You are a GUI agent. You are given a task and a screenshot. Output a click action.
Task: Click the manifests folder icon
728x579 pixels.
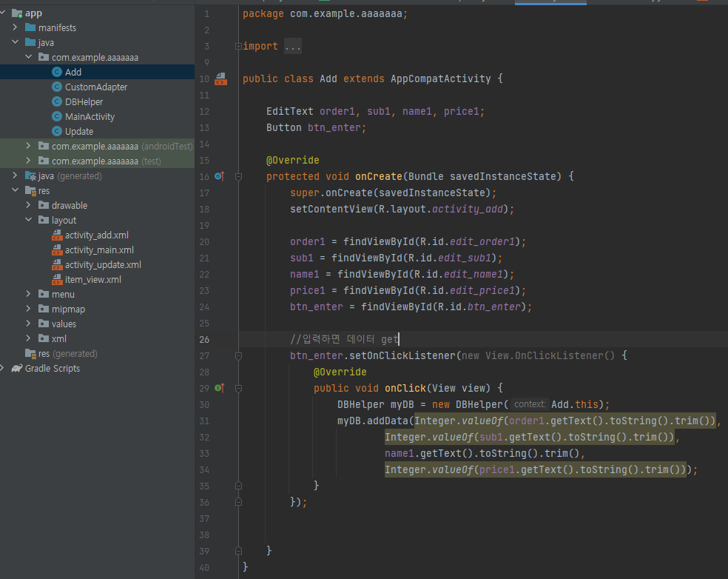(30, 27)
